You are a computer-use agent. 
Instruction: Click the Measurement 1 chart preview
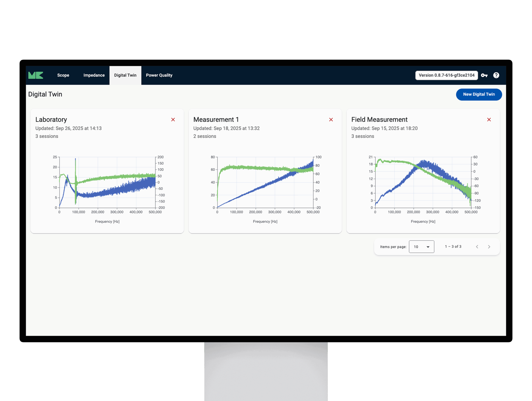(x=265, y=183)
